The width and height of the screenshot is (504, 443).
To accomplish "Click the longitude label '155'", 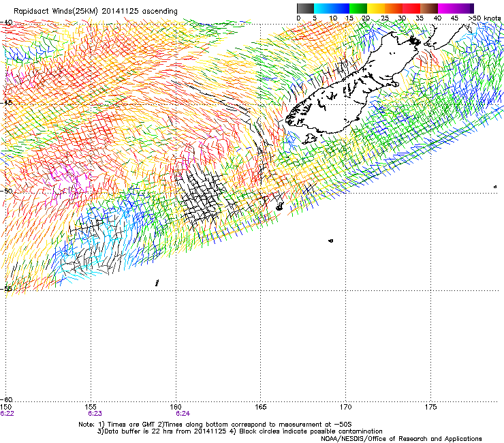I will [x=91, y=407].
